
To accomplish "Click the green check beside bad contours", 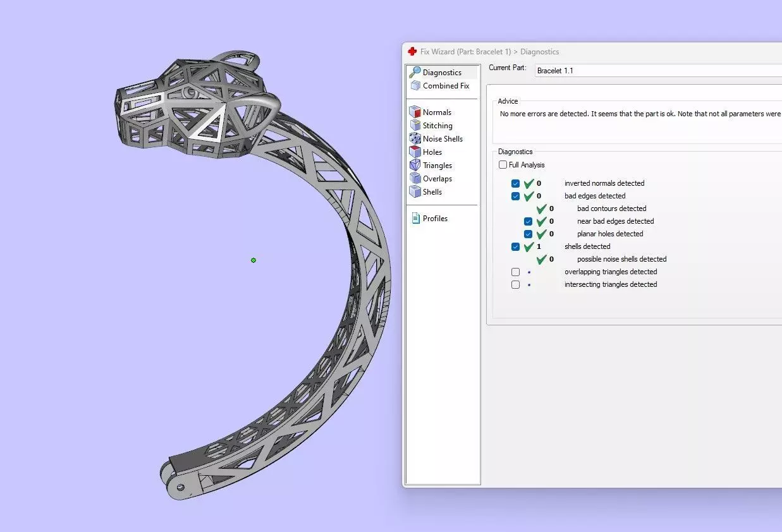I will click(x=541, y=209).
